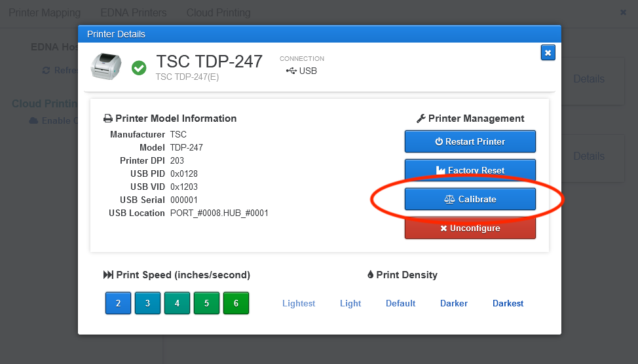Set print density to Lightest
The width and height of the screenshot is (638, 364).
tap(299, 303)
